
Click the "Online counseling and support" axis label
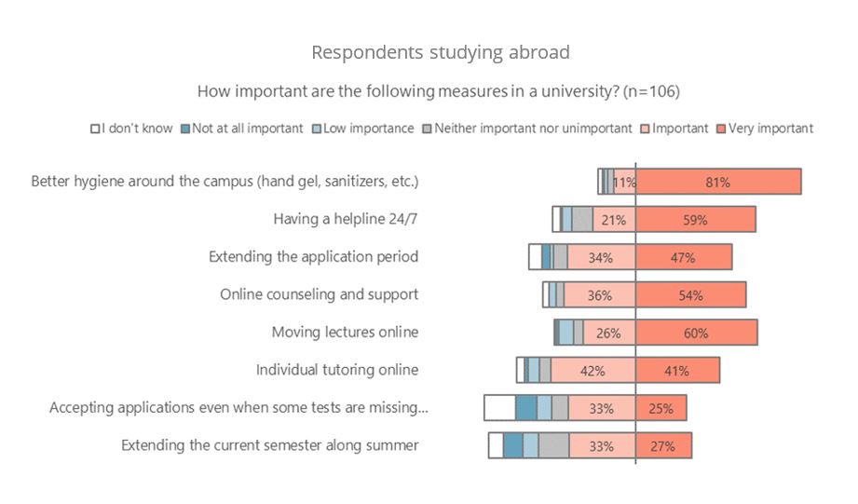click(320, 294)
